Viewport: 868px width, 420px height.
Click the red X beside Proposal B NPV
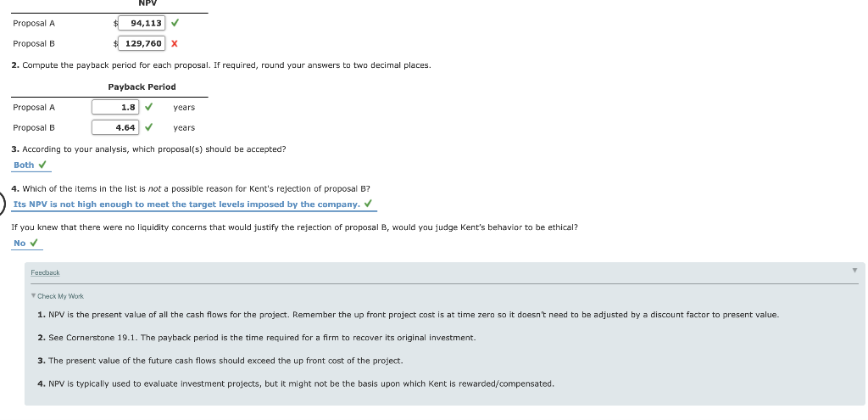[x=175, y=43]
